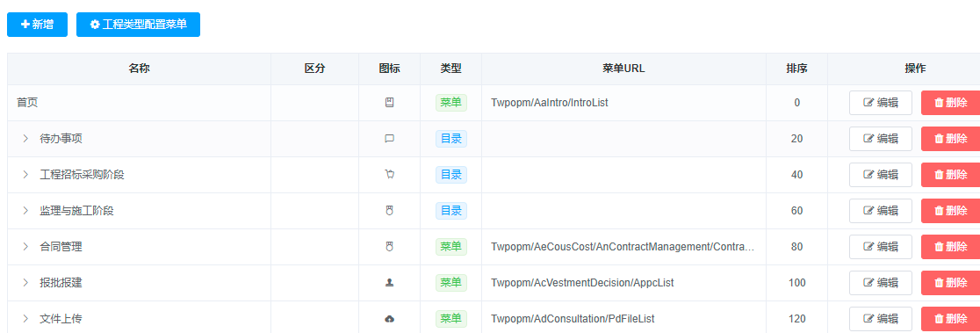The width and height of the screenshot is (980, 333).
Task: Expand the 文件上传 row
Action: pos(25,319)
